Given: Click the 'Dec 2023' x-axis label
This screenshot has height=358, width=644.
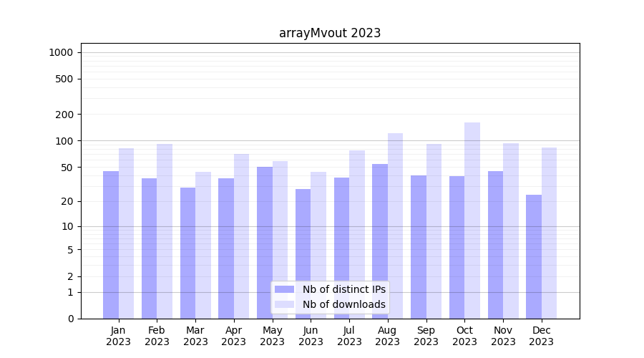Looking at the screenshot, I should pyautogui.click(x=542, y=336).
